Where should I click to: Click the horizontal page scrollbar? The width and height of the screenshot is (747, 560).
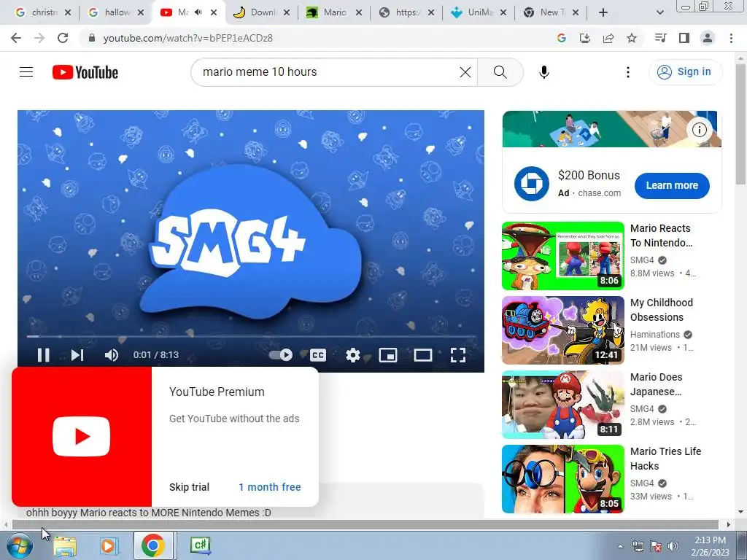(365, 524)
